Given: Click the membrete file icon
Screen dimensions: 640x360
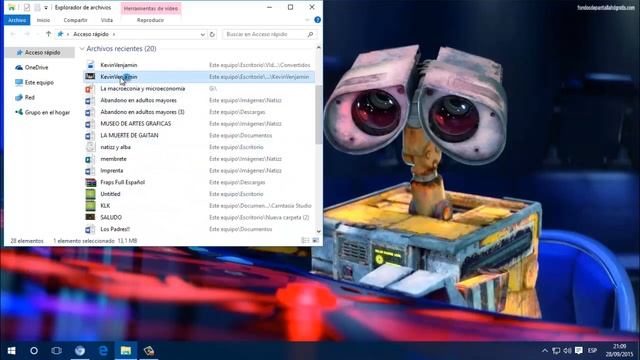Looking at the screenshot, I should (x=90, y=159).
